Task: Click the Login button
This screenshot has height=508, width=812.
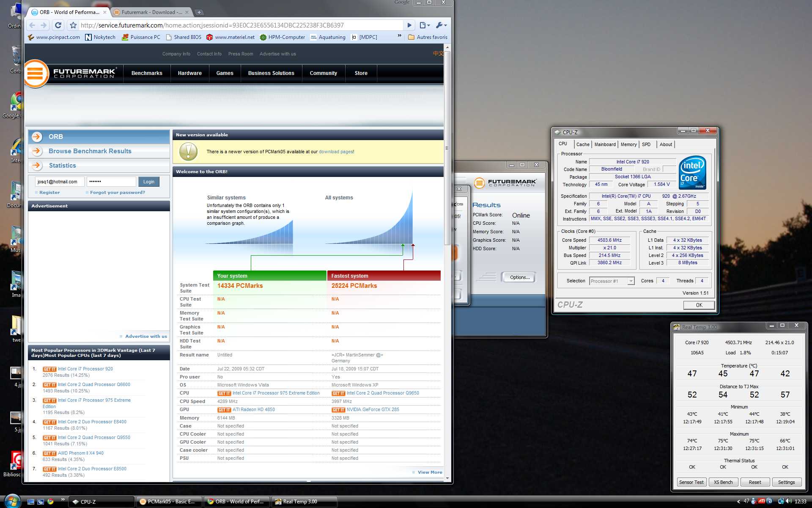Action: pyautogui.click(x=149, y=182)
